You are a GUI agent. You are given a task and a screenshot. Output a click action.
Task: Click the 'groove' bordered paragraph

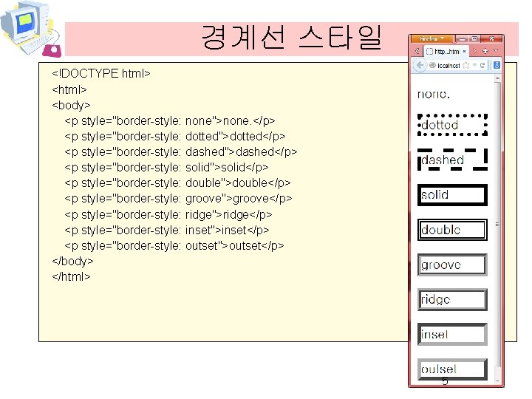pyautogui.click(x=452, y=265)
